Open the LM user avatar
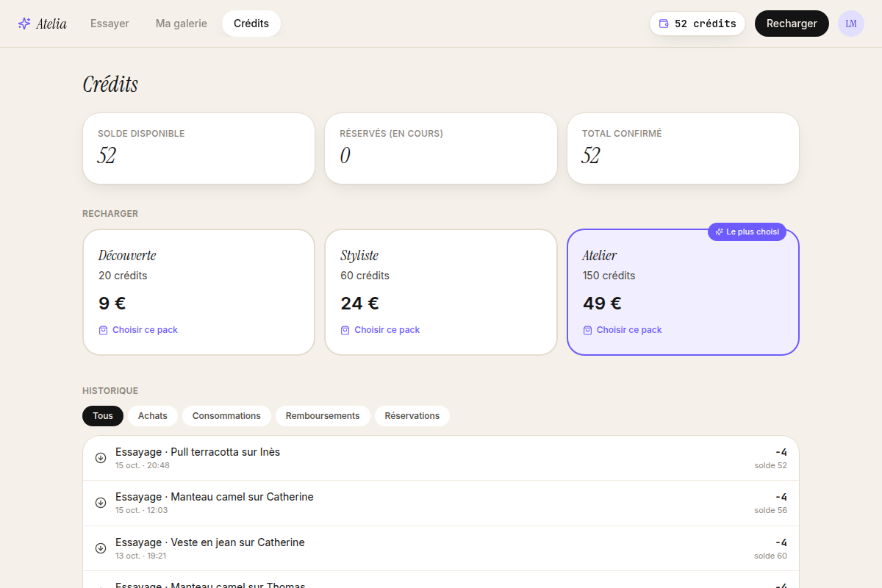 (851, 24)
